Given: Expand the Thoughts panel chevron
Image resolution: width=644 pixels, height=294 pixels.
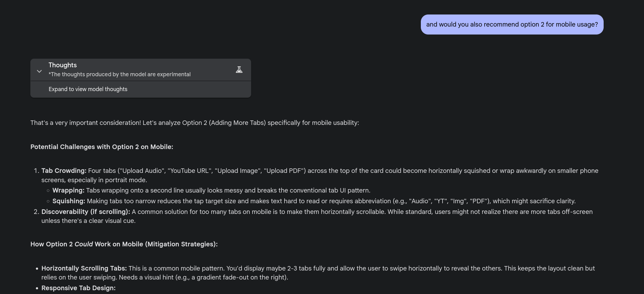Looking at the screenshot, I should [39, 71].
